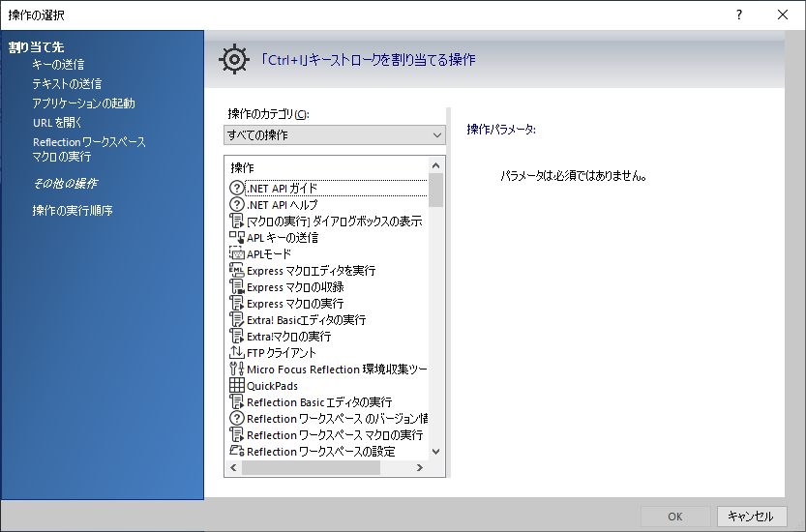Viewport: 806px width, 532px height.
Task: Click the icon beside Extra!マクロの実行
Action: (236, 337)
